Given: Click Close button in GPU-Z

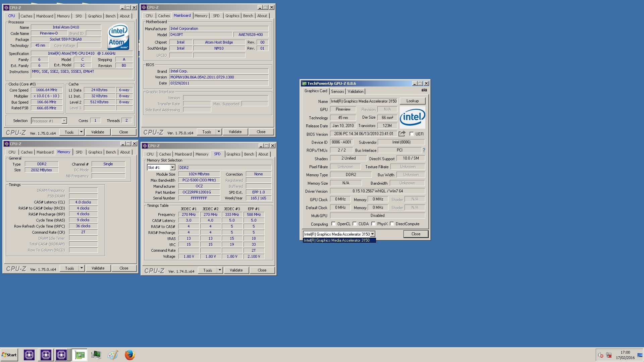Looking at the screenshot, I should point(416,234).
